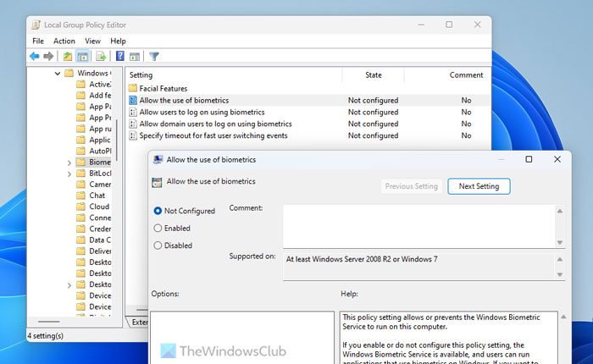
Task: Click the gray Forward arrow in toolbar
Action: pyautogui.click(x=48, y=57)
